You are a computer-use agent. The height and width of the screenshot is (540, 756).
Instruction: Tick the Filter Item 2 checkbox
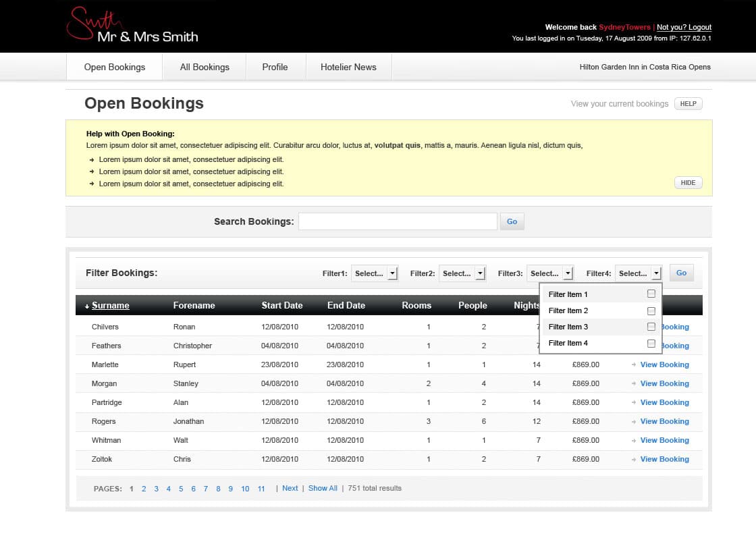651,310
